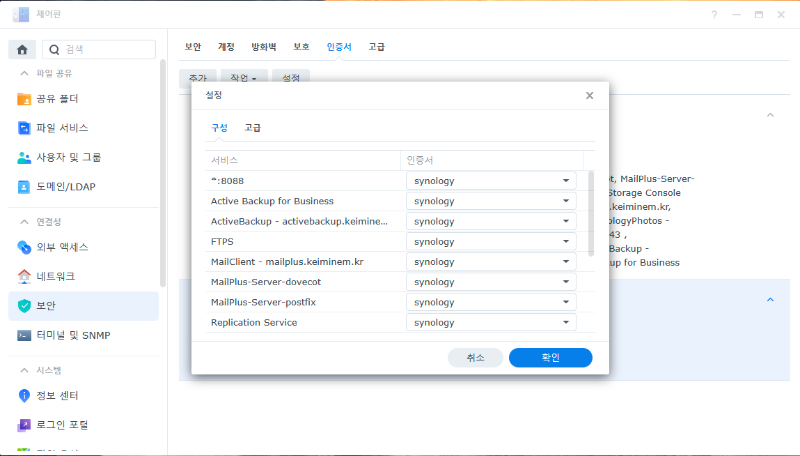This screenshot has height=456, width=800.
Task: Switch to 고급 tab in settings dialog
Action: tap(254, 127)
